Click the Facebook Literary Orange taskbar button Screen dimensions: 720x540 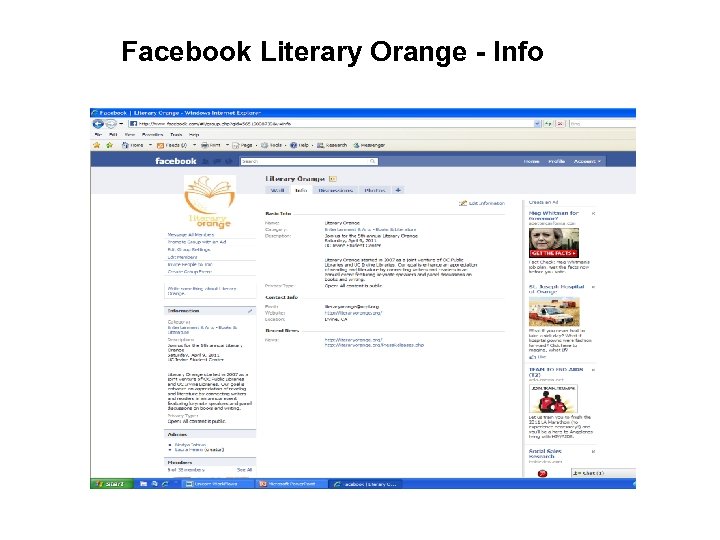(x=366, y=484)
